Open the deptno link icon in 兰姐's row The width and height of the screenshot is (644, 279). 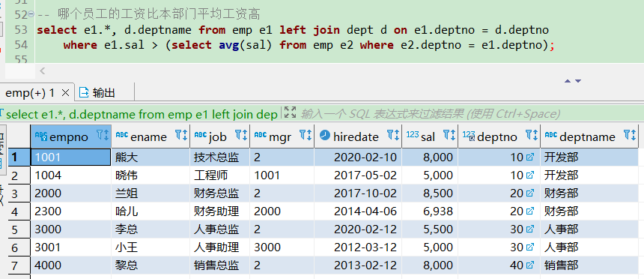(530, 193)
